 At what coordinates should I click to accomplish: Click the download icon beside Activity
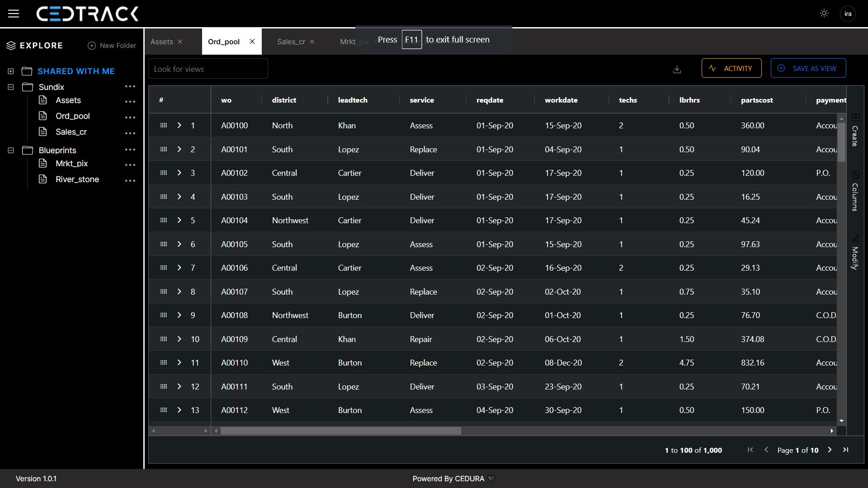[x=677, y=69]
